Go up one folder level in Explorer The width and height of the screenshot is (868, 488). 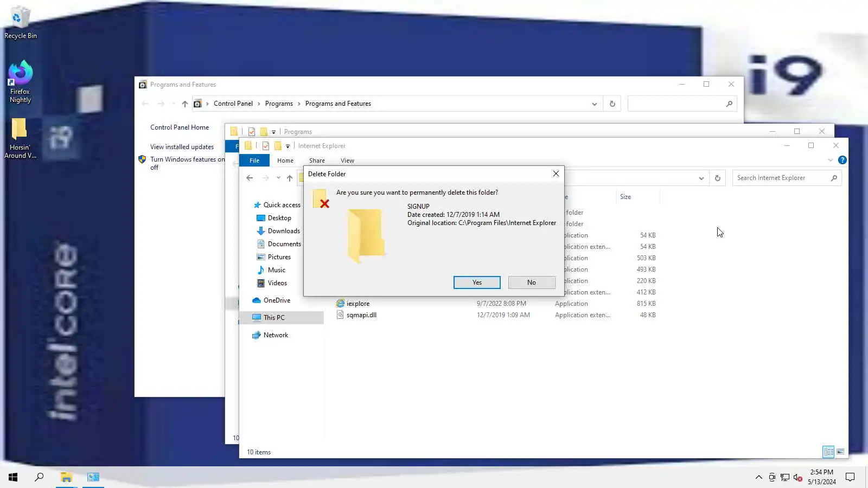(x=290, y=178)
